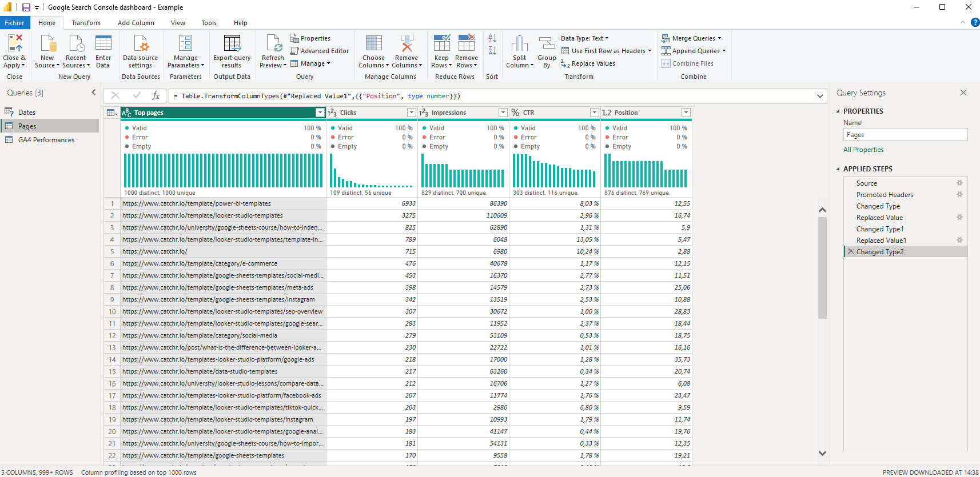Click the Close & Apply icon
Image resolution: width=980 pixels, height=477 pixels.
pyautogui.click(x=14, y=43)
